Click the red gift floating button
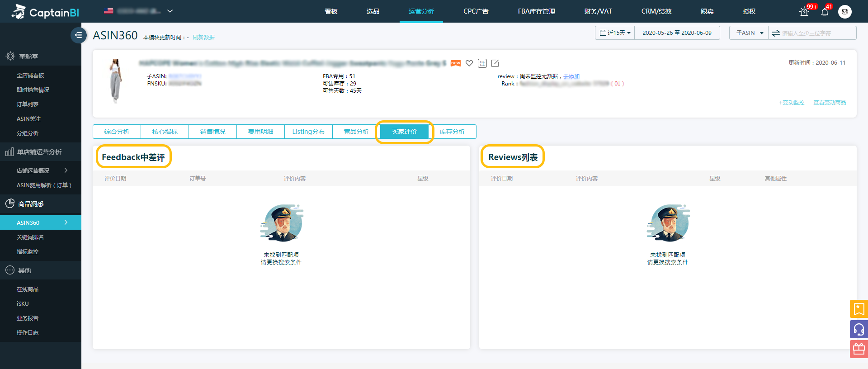Viewport: 868px width, 369px height. (859, 349)
